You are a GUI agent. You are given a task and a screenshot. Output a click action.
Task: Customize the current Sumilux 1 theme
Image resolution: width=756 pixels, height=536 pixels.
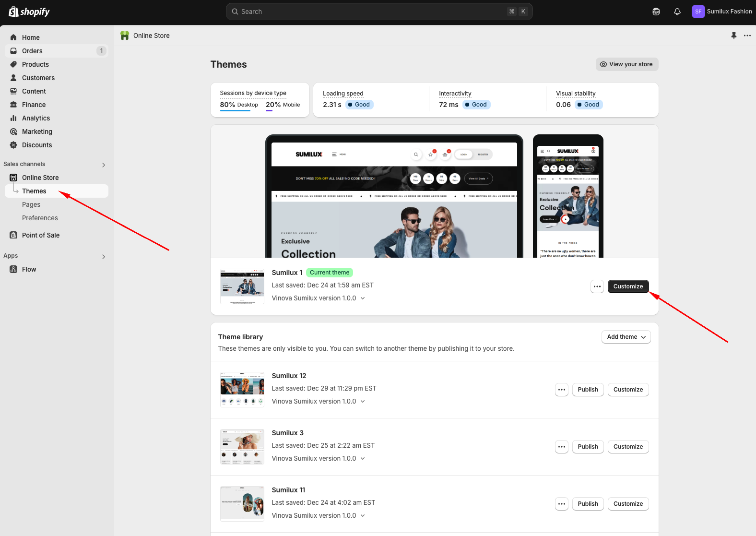[628, 286]
